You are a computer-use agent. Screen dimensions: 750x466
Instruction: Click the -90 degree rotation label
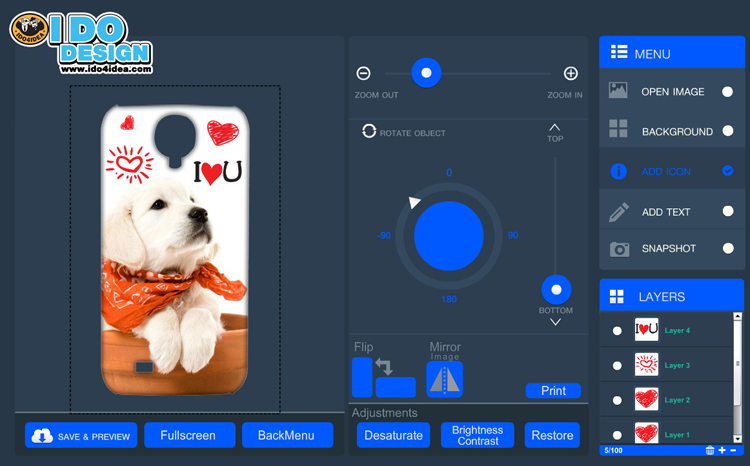pyautogui.click(x=384, y=235)
